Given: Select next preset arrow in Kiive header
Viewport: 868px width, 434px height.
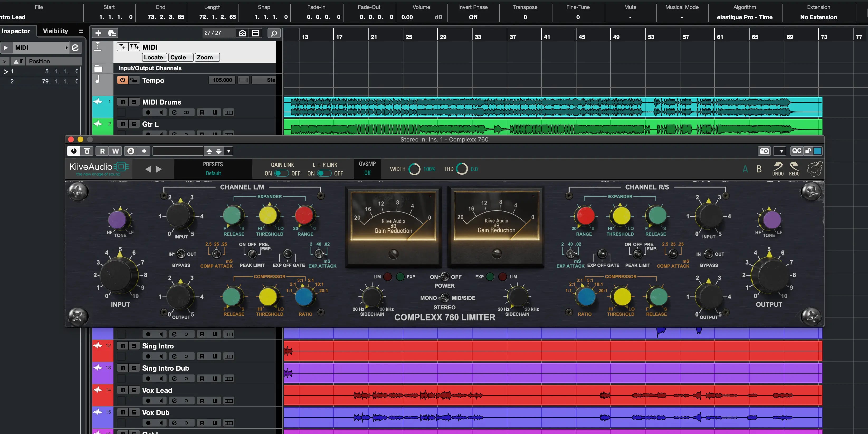Looking at the screenshot, I should click(x=159, y=169).
